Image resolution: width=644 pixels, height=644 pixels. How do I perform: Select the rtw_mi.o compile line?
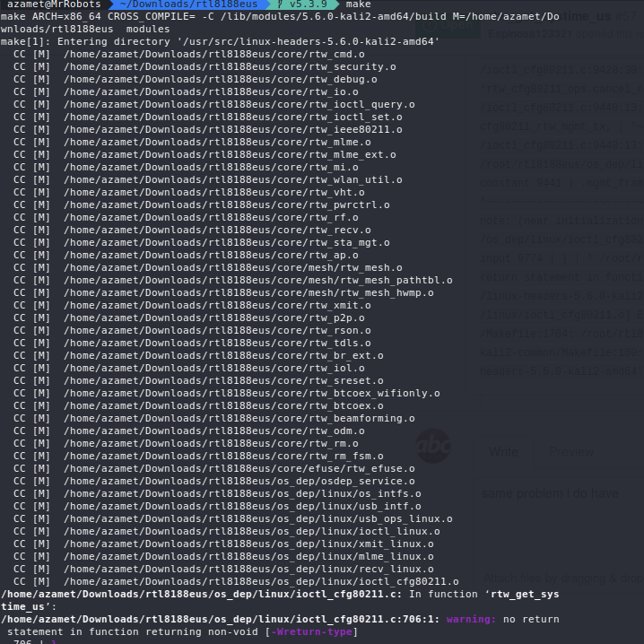click(x=186, y=168)
